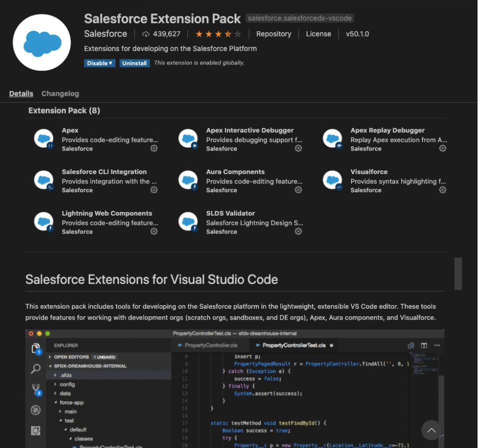Open gear settings for Salesforce CLI Integration
The height and width of the screenshot is (448, 480).
(154, 190)
